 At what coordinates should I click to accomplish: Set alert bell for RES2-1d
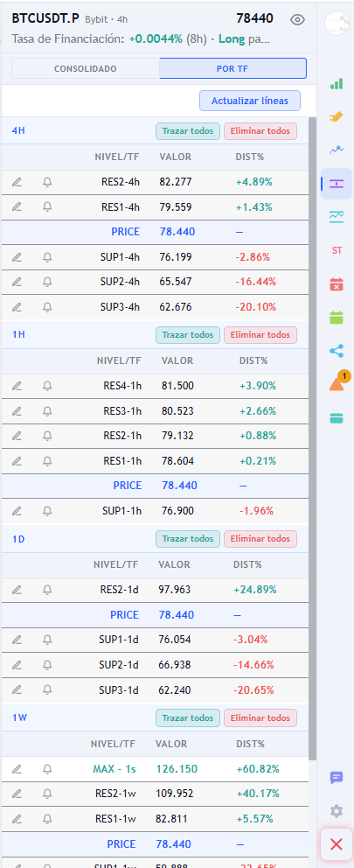(47, 590)
